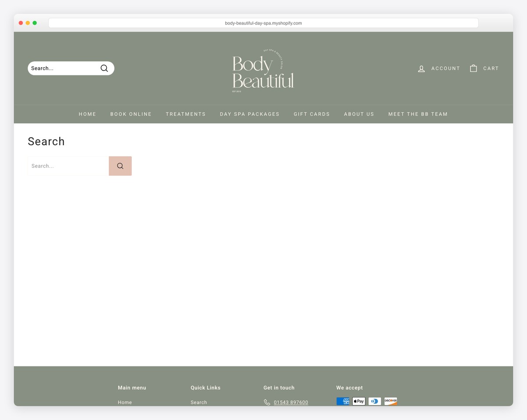The width and height of the screenshot is (527, 420).
Task: Open the TREATMENTS menu item
Action: pos(186,114)
